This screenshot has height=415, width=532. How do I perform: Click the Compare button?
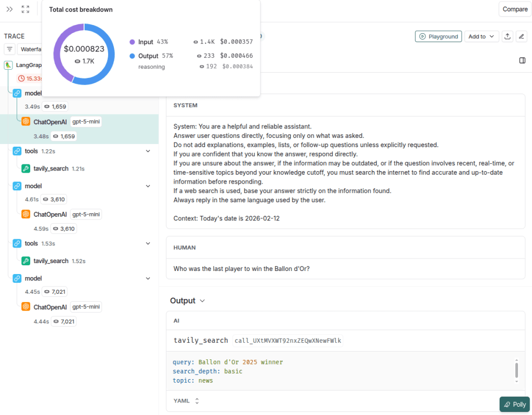tap(515, 9)
